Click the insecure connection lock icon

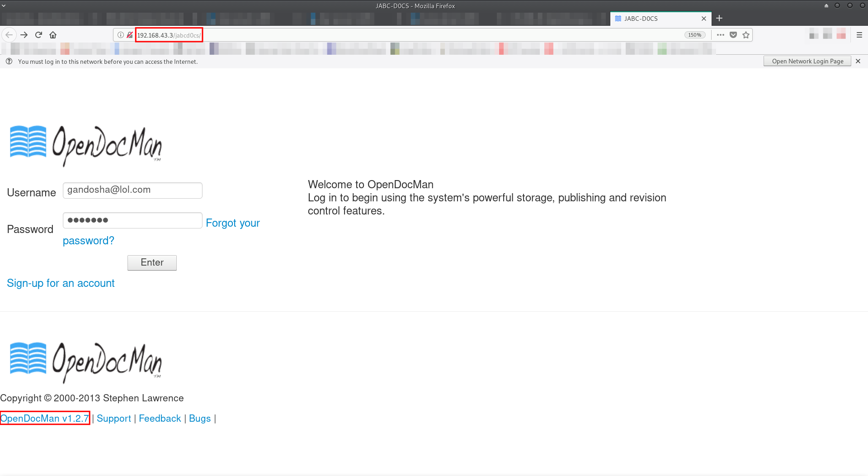tap(130, 35)
